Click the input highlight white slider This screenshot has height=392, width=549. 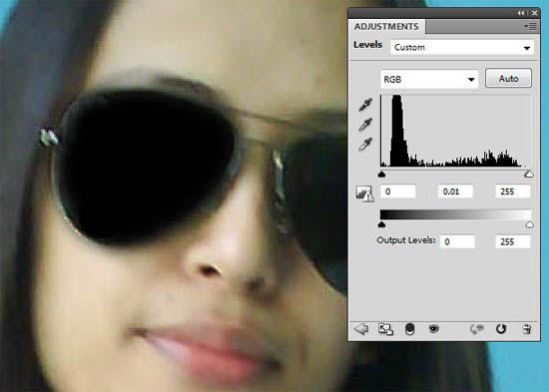pos(529,174)
